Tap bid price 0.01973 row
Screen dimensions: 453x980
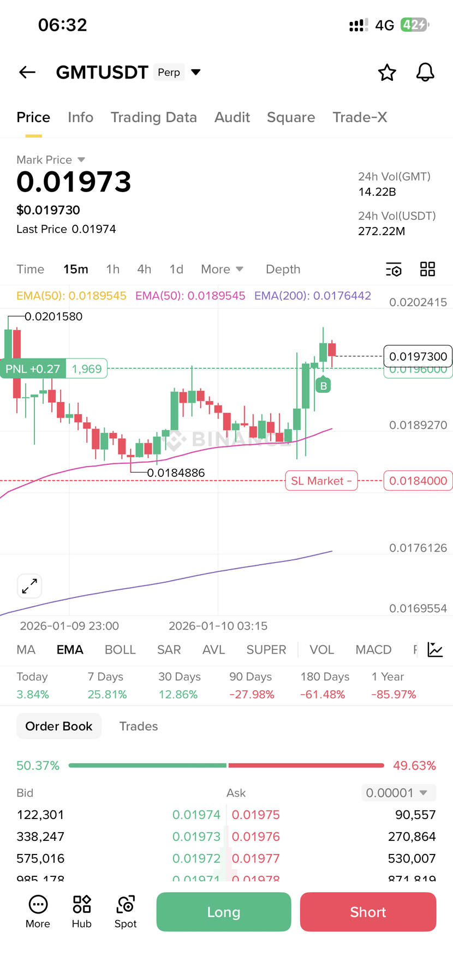click(196, 836)
